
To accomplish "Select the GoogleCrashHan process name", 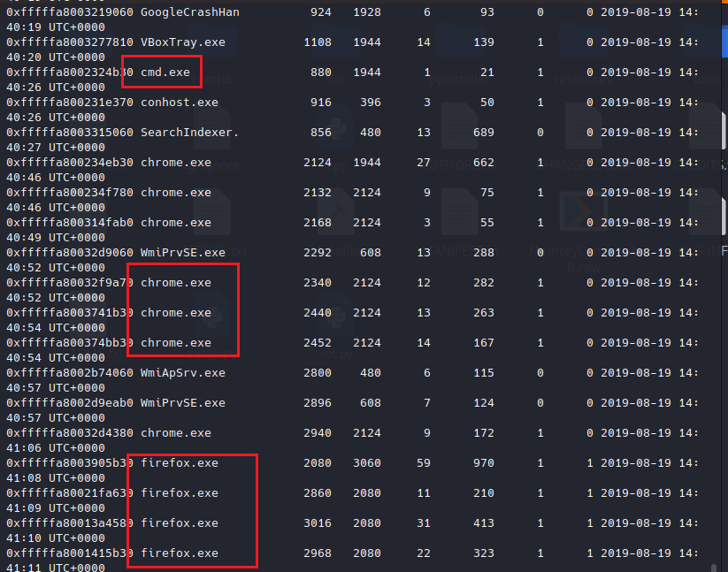I will coord(189,12).
